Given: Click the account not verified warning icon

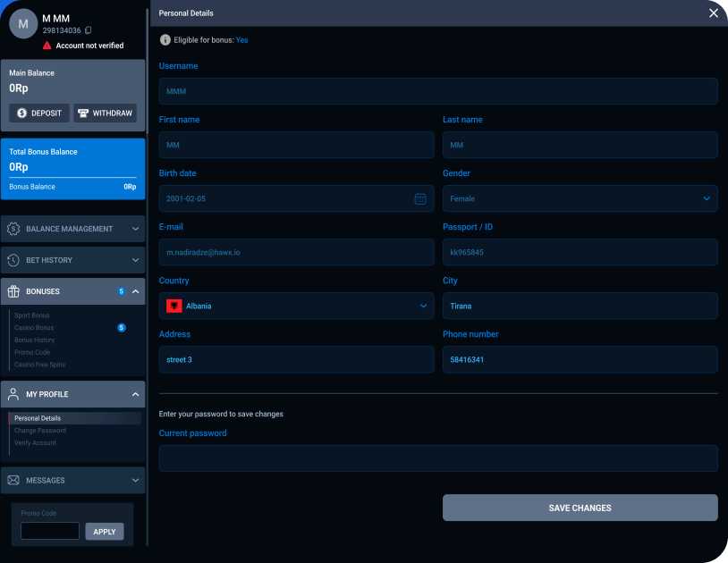Looking at the screenshot, I should coord(47,46).
